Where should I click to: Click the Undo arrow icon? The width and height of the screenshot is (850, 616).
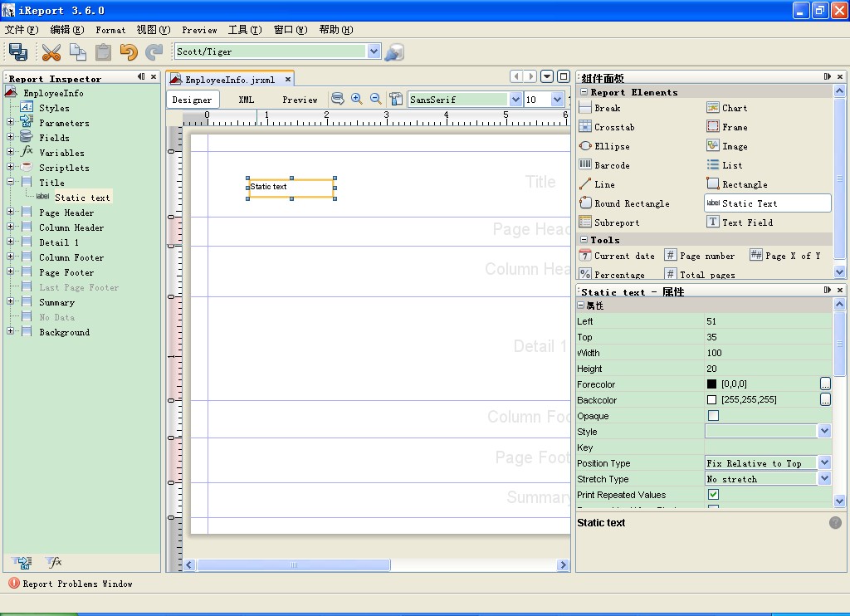[x=128, y=51]
